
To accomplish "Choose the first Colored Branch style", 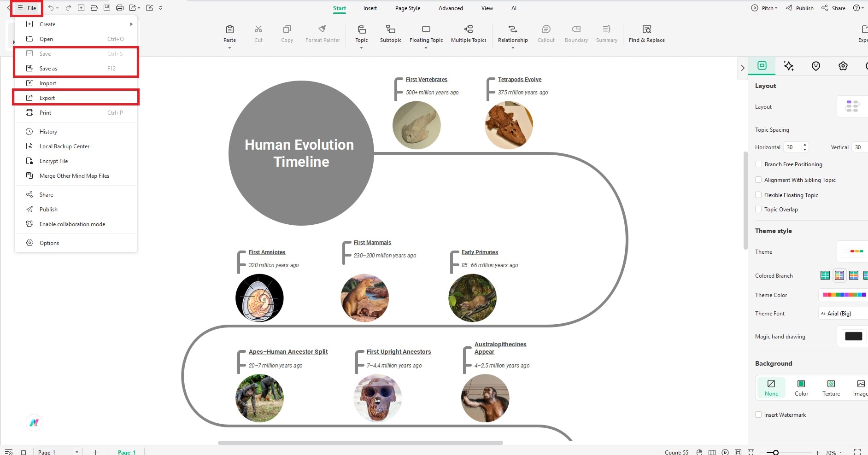I will point(825,275).
